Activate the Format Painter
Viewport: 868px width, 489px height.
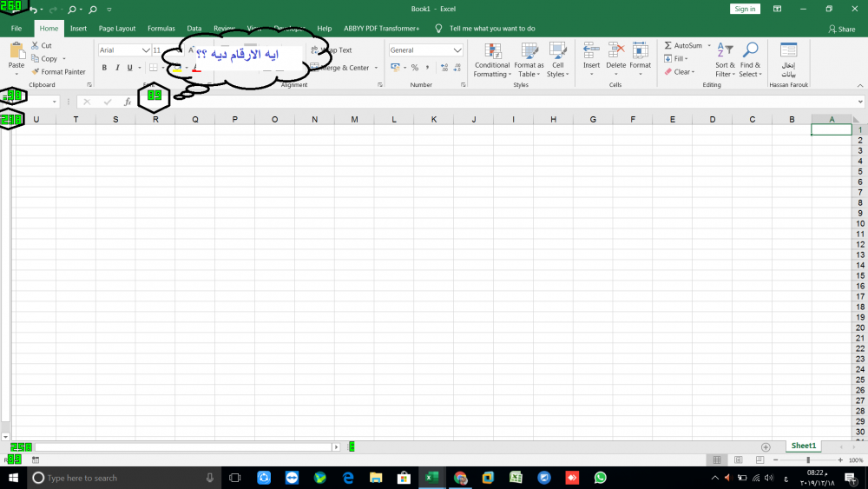coord(58,71)
